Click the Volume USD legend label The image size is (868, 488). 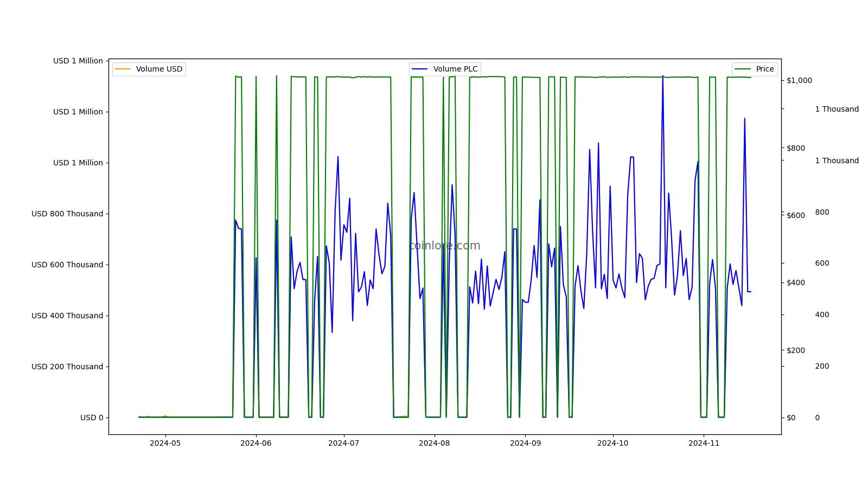pyautogui.click(x=159, y=69)
